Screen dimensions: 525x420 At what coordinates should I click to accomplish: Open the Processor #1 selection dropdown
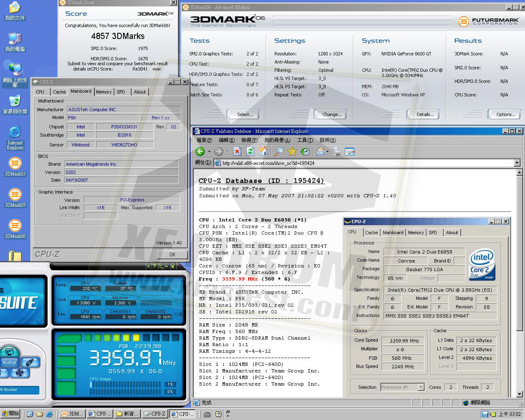421,387
